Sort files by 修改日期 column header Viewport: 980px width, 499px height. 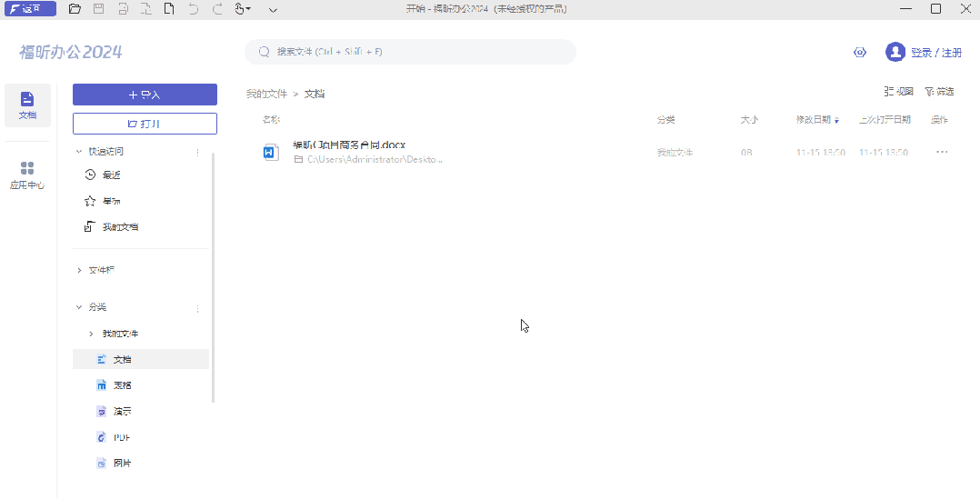click(814, 119)
